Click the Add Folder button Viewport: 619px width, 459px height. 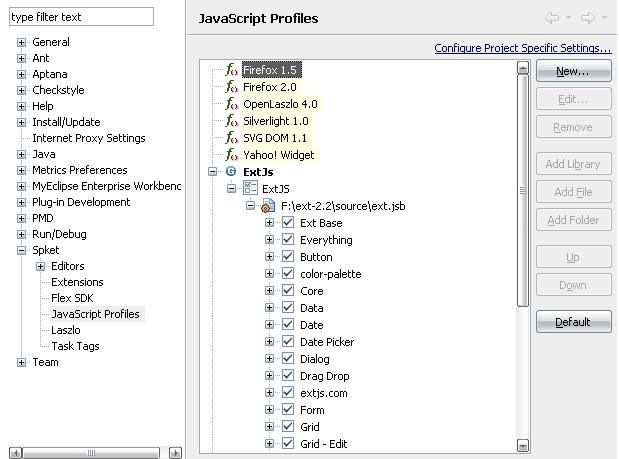pos(574,220)
